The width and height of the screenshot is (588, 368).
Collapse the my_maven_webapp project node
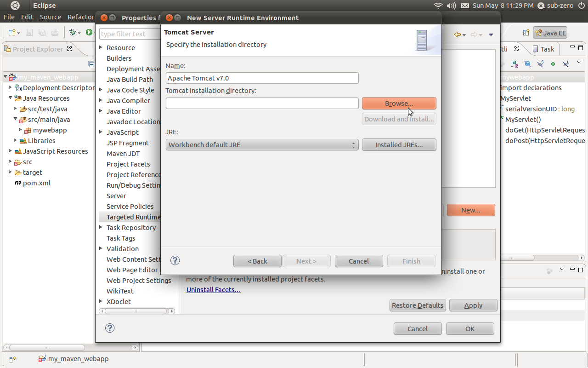coord(5,77)
